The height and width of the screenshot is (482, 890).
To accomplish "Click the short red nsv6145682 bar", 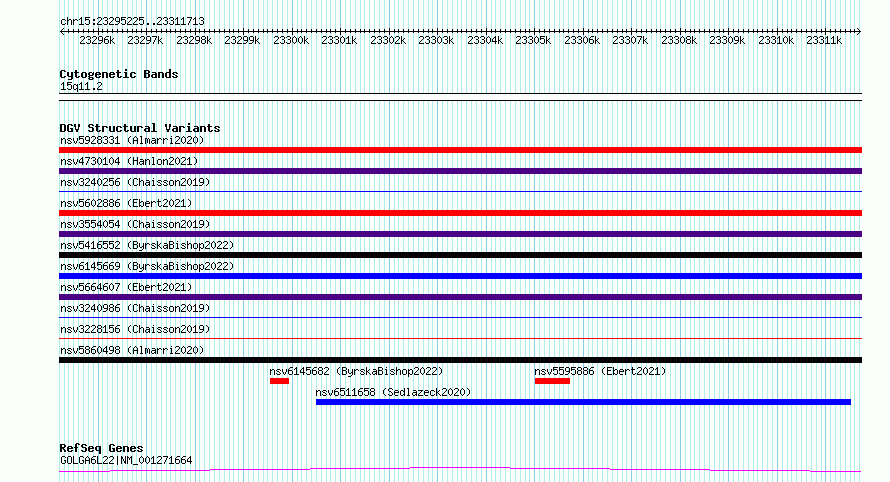I will (x=279, y=381).
